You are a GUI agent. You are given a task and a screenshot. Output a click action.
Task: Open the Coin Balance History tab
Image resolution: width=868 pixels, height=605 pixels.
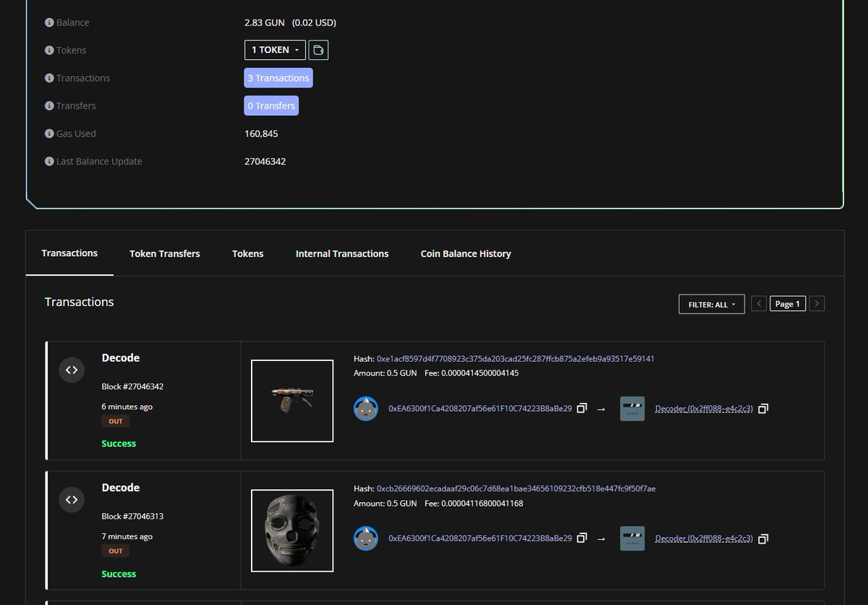tap(466, 253)
